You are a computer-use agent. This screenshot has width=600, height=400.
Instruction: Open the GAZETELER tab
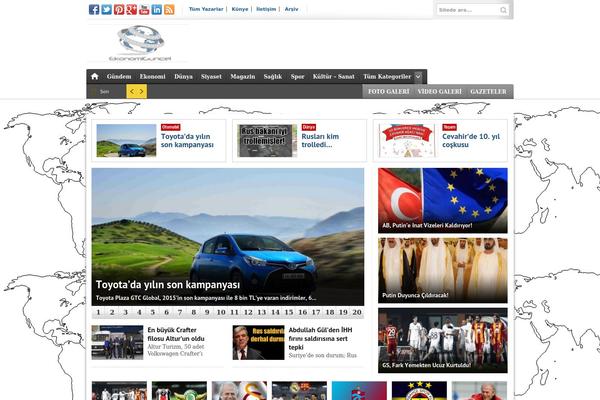[x=488, y=91]
